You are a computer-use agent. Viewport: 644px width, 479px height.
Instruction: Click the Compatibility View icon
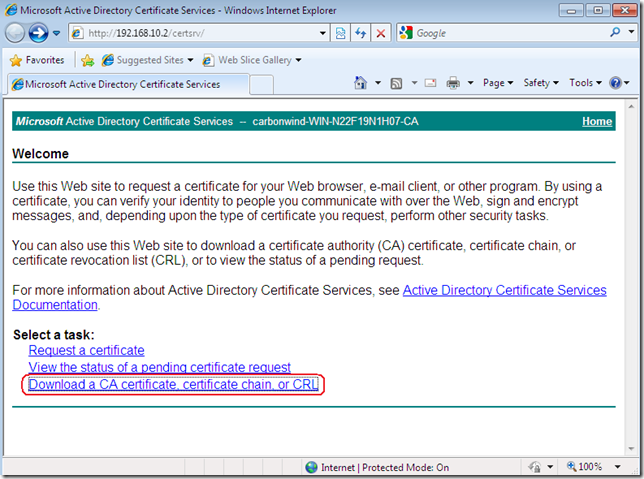pos(340,33)
